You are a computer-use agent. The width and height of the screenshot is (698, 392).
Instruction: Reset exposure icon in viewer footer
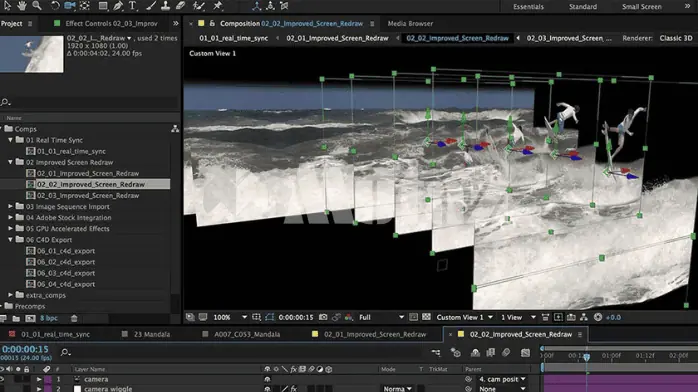tap(598, 317)
